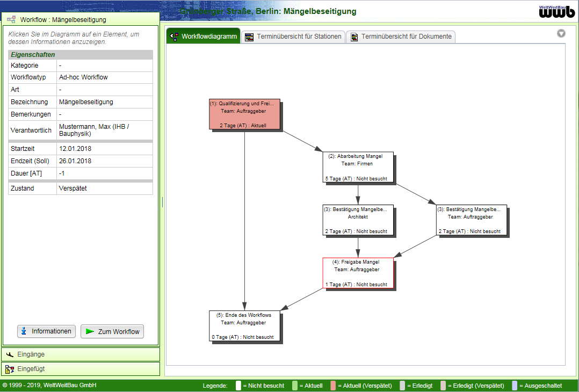Click the green Aktuell legend swatch

(x=295, y=386)
